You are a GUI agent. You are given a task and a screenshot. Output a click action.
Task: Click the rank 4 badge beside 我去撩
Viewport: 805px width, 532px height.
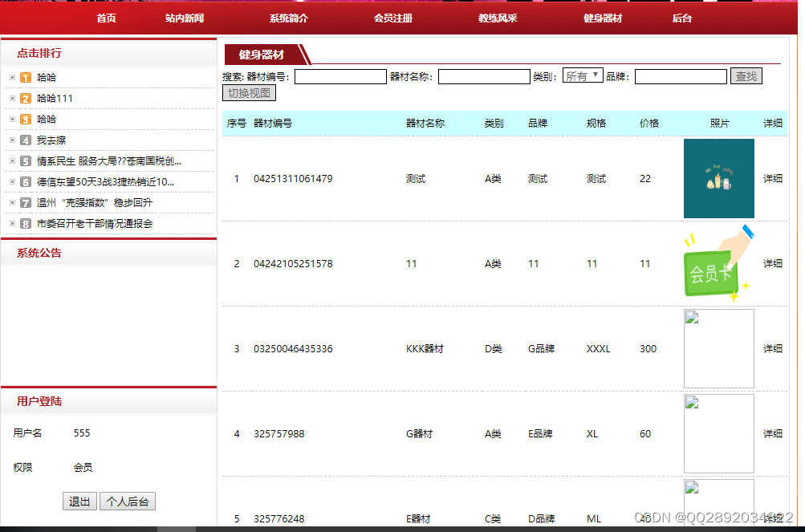[24, 140]
